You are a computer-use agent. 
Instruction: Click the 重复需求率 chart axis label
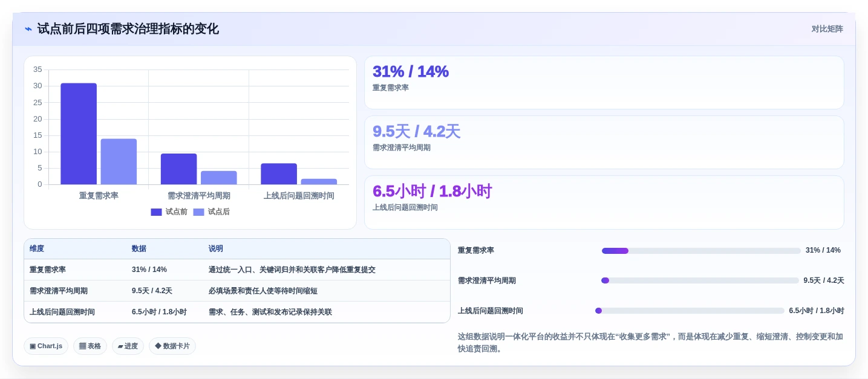click(99, 196)
